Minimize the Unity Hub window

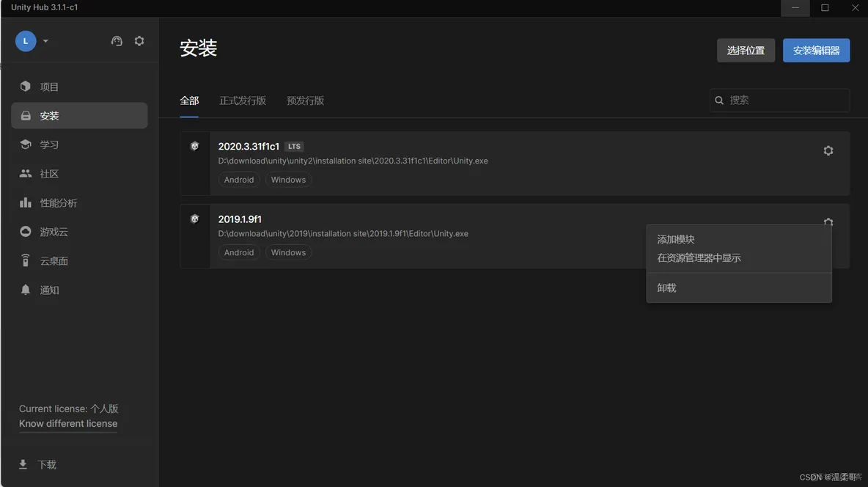(795, 8)
